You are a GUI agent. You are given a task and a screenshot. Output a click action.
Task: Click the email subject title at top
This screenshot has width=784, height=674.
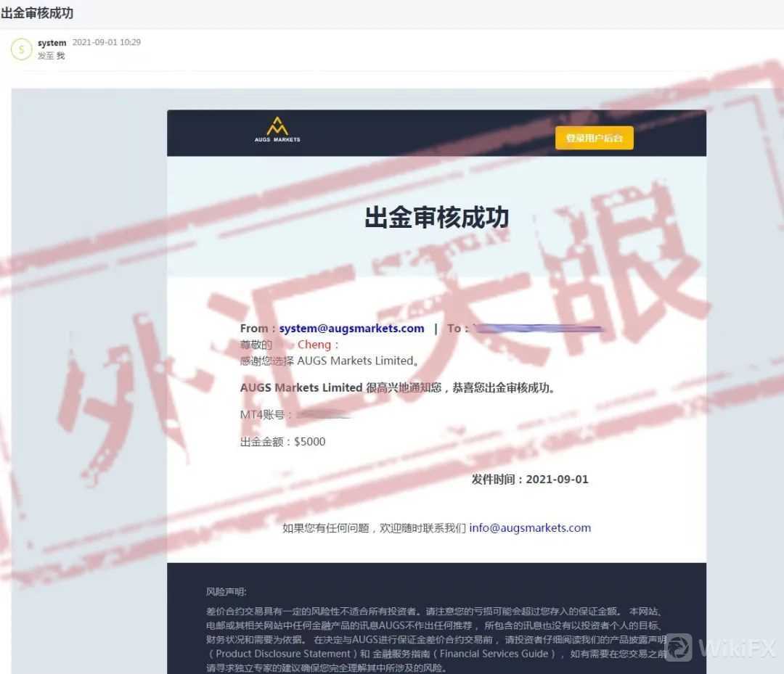(37, 13)
